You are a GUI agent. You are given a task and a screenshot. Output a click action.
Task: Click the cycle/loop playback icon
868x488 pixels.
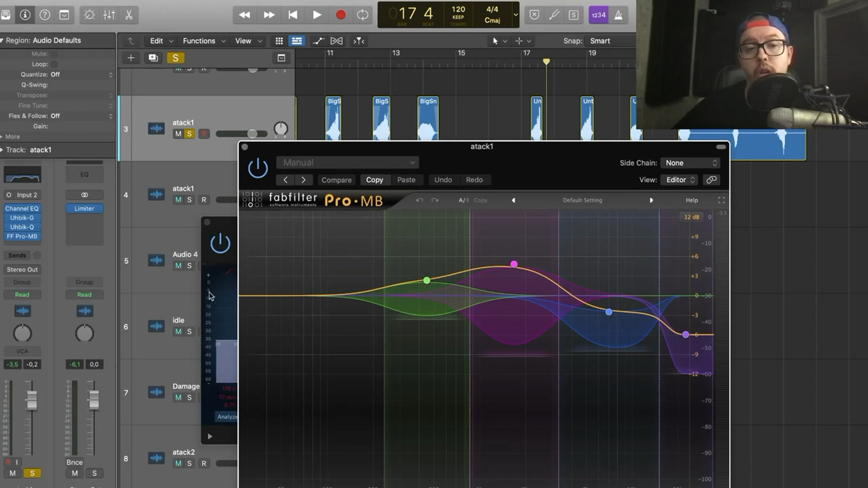click(x=362, y=14)
